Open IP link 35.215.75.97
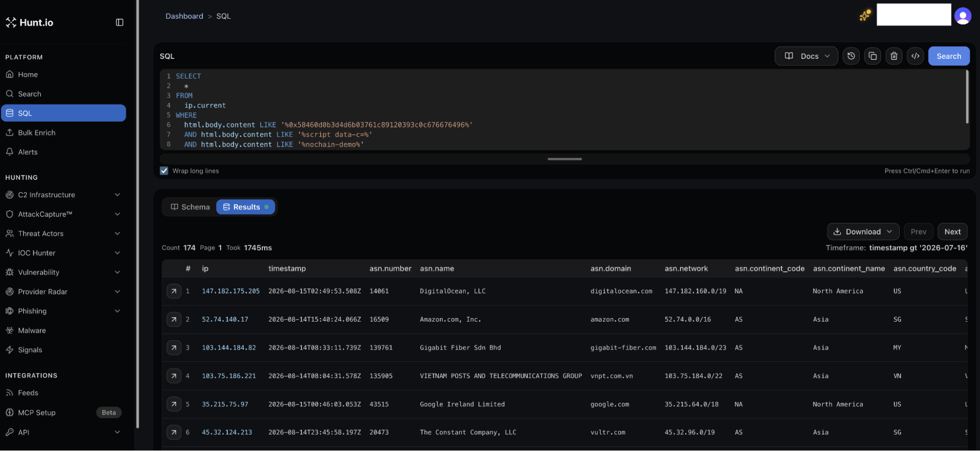Image resolution: width=980 pixels, height=451 pixels. point(225,404)
